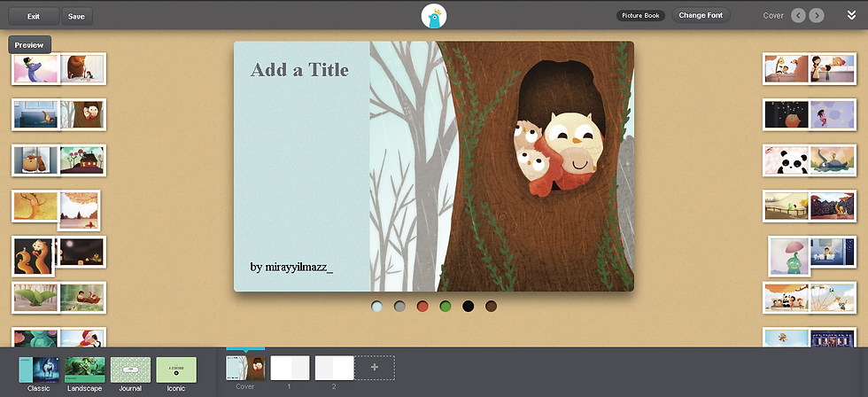Select the orange deer art thumbnail
This screenshot has width=868, height=397.
point(35,206)
